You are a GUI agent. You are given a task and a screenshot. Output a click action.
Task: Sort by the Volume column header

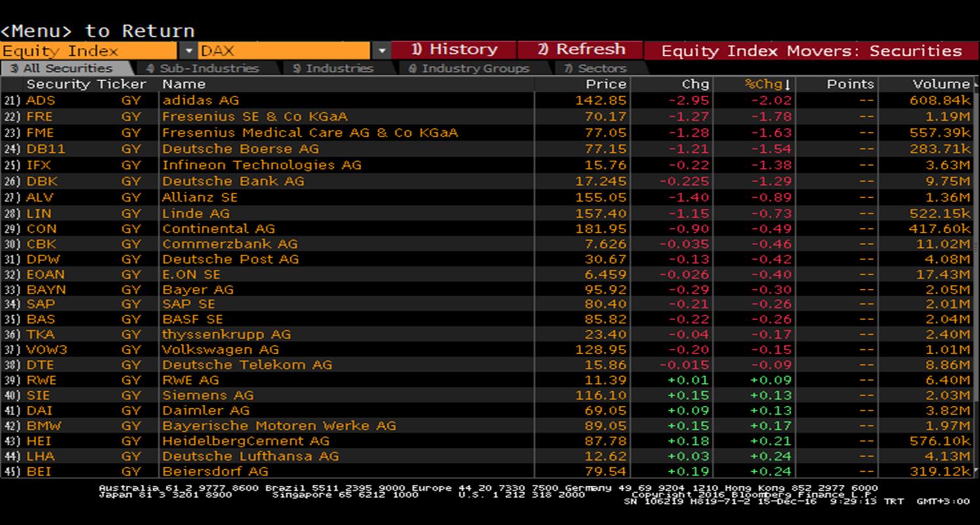pyautogui.click(x=941, y=84)
